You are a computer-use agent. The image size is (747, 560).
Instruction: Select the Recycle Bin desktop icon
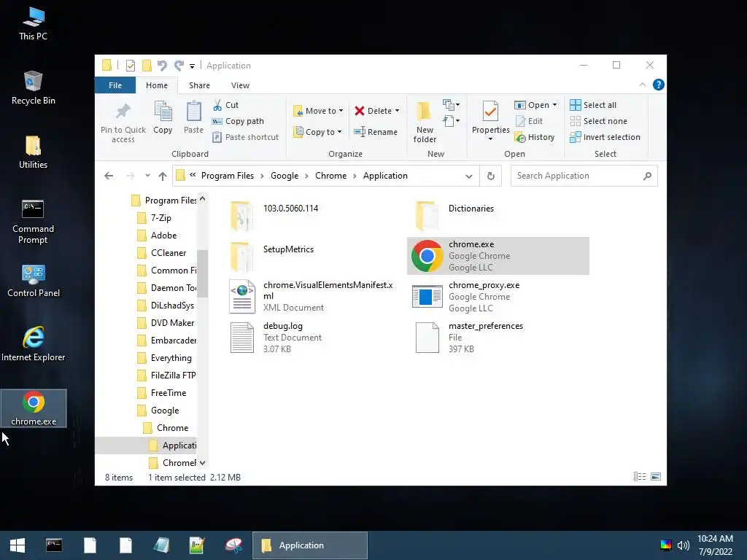coord(34,87)
